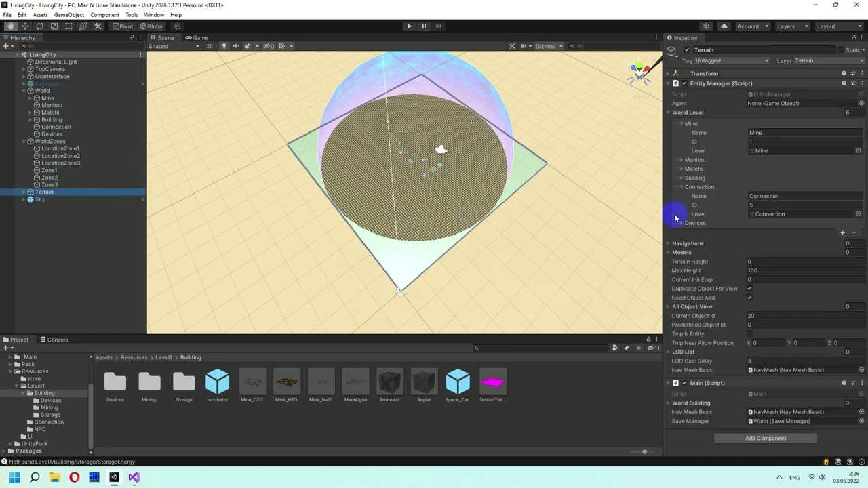Image resolution: width=868 pixels, height=488 pixels.
Task: Select the Scale tool
Action: pos(54,26)
